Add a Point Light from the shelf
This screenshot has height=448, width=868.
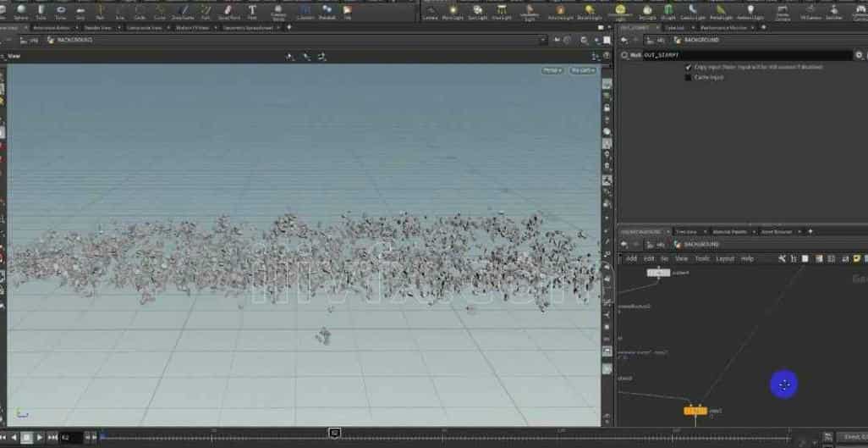click(x=453, y=11)
